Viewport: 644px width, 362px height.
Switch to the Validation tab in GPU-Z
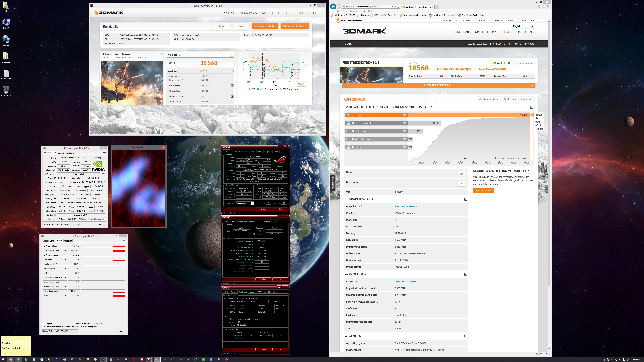pyautogui.click(x=70, y=153)
